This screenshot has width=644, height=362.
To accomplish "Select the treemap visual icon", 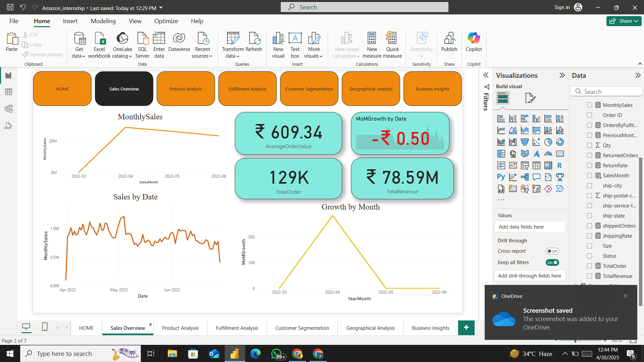I will coord(501,154).
